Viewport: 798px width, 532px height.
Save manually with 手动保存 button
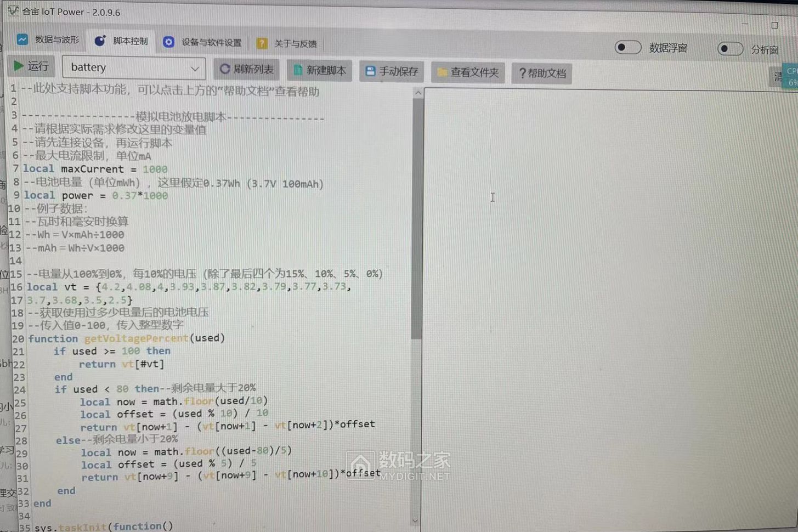[392, 71]
